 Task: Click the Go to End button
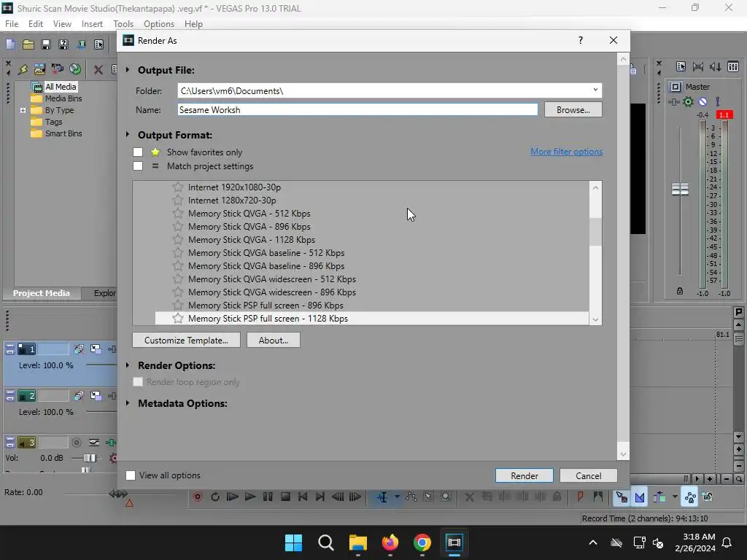pos(320,497)
